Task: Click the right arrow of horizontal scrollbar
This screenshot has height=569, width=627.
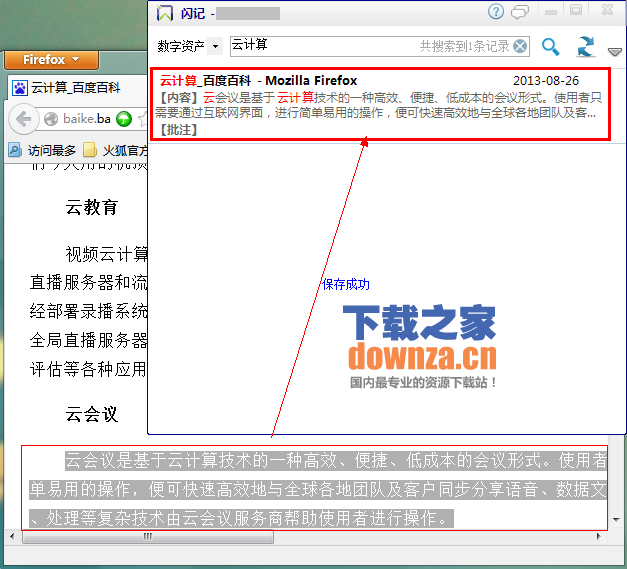Action: coord(599,537)
